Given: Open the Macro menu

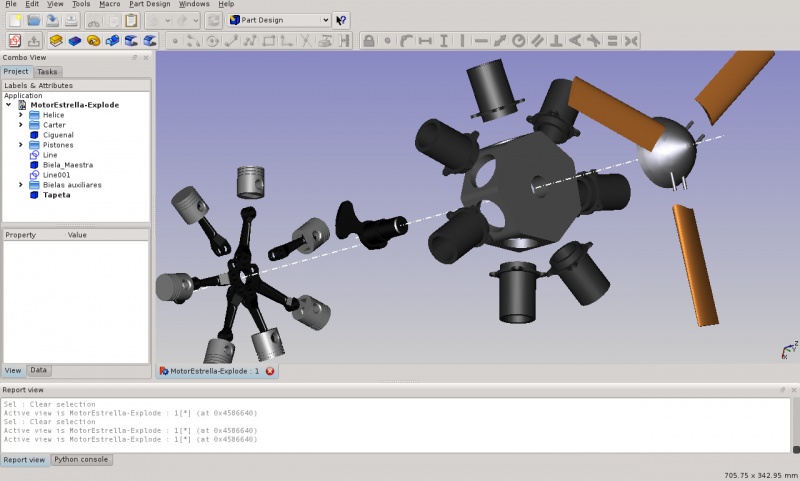Looking at the screenshot, I should (x=110, y=4).
